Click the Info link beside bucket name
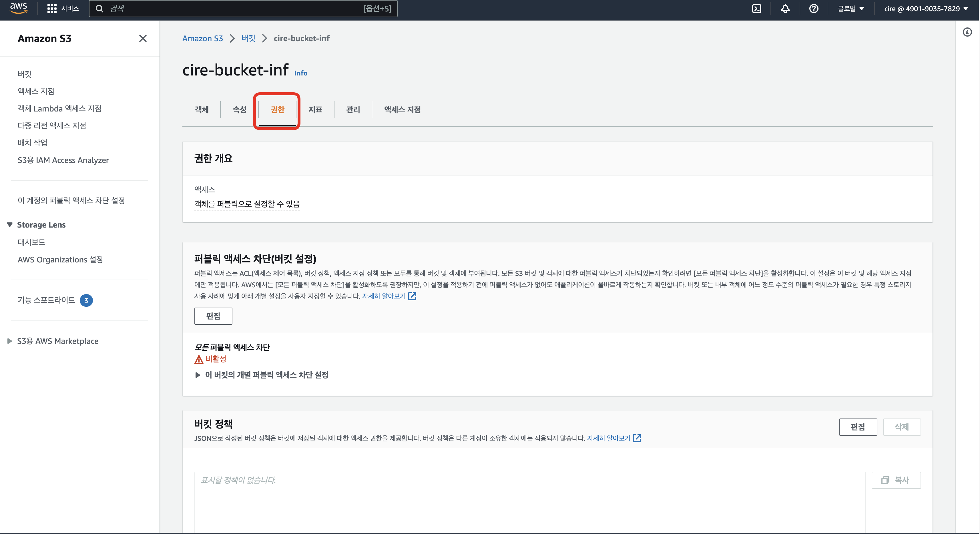The image size is (980, 534). coord(300,73)
